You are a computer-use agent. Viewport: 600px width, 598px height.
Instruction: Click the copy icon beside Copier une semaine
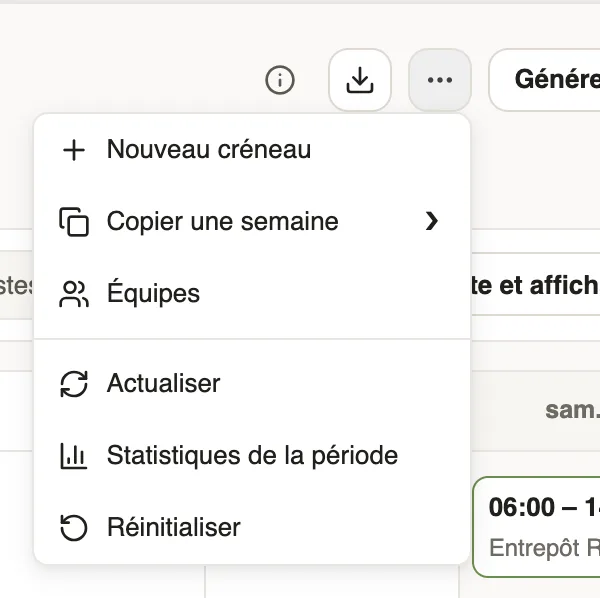pos(74,222)
